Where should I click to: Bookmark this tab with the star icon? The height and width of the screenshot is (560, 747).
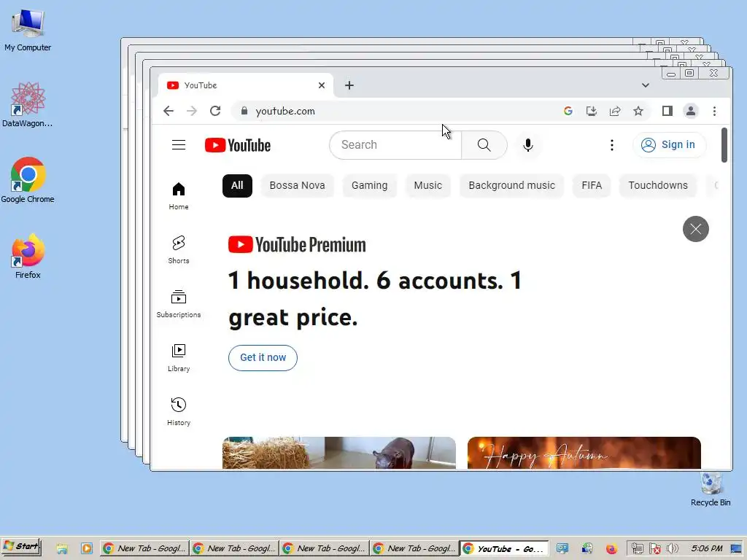[638, 111]
